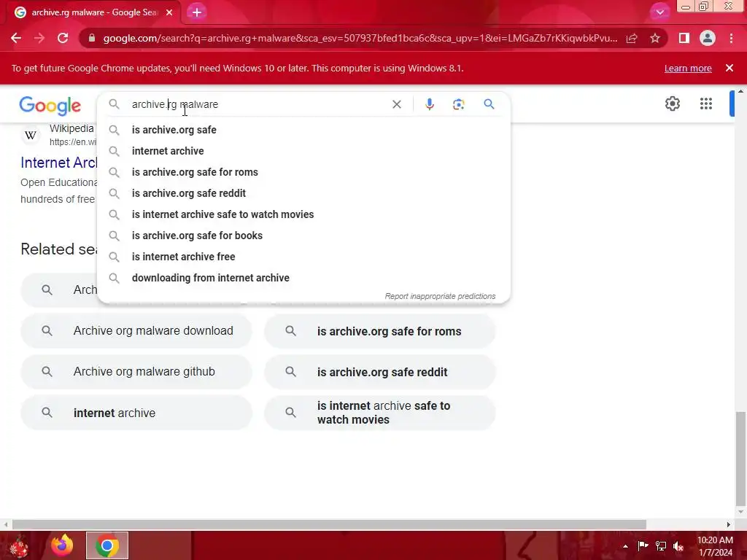
Task: Go to Google home via the logo
Action: coord(50,106)
